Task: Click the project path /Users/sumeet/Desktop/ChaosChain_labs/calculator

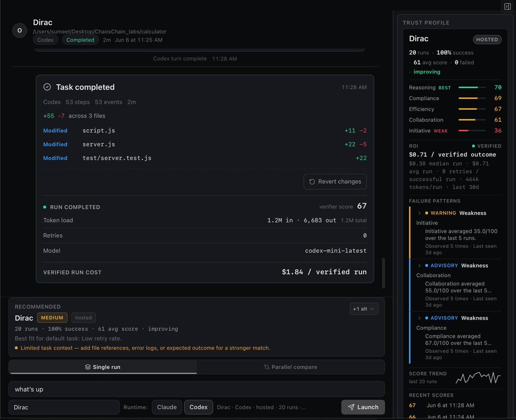Action: click(x=100, y=31)
